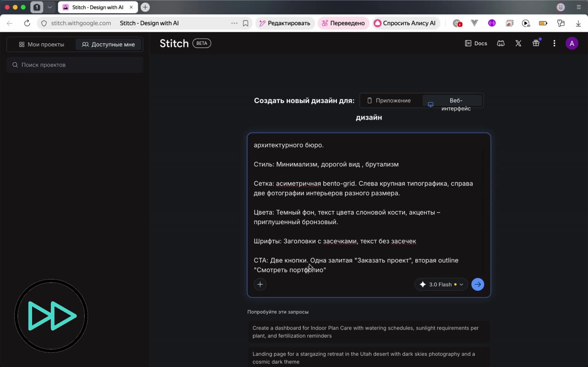The height and width of the screenshot is (367, 588).
Task: Click the "Создать новый дизайн для:" heading
Action: point(304,101)
